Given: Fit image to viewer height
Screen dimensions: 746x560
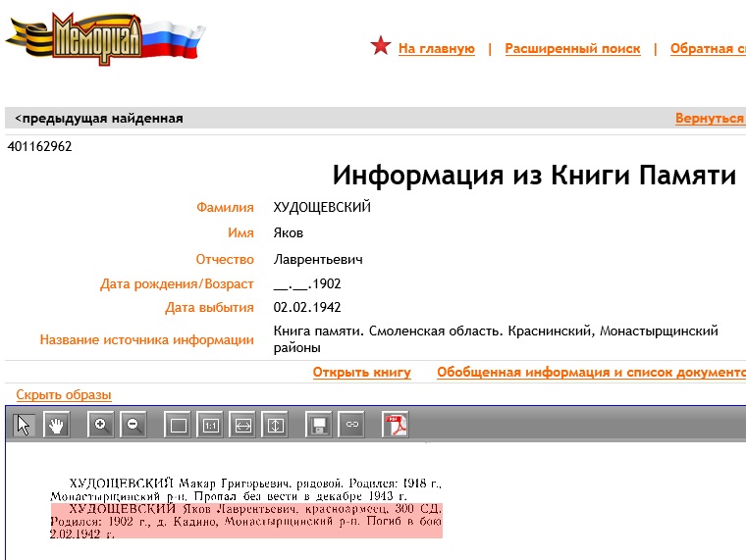Looking at the screenshot, I should 275,425.
